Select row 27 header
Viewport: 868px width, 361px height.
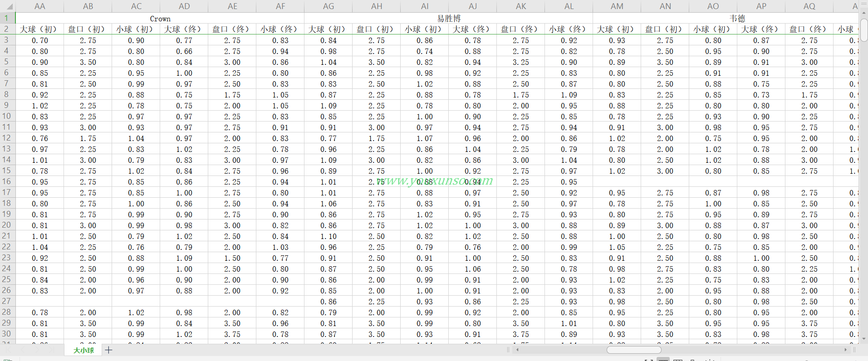[7, 301]
